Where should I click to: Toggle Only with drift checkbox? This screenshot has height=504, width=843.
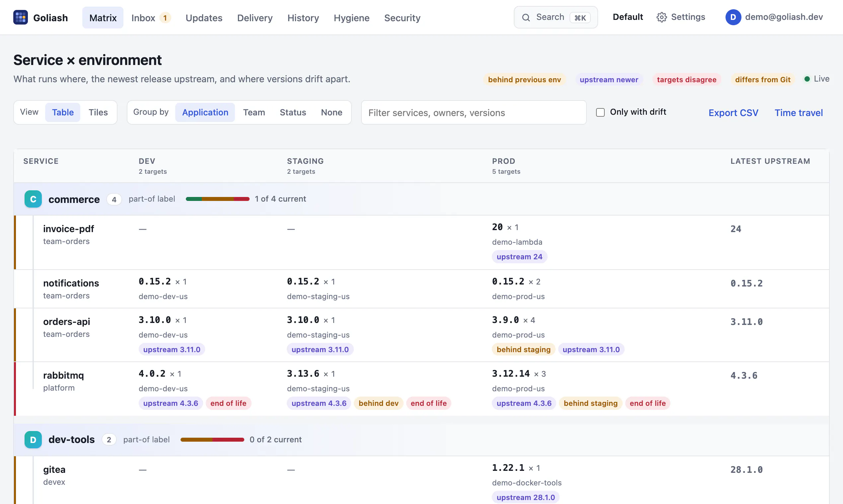click(x=600, y=112)
